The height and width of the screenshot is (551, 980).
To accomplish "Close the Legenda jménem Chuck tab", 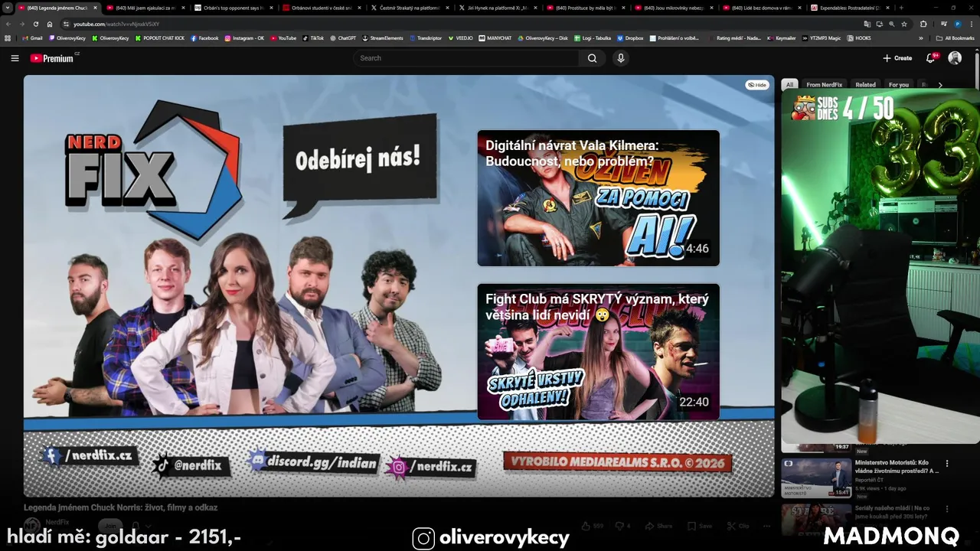I will pyautogui.click(x=95, y=8).
